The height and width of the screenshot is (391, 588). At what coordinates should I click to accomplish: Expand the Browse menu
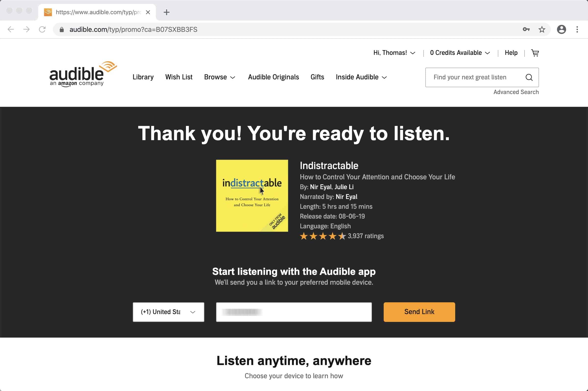(x=220, y=77)
